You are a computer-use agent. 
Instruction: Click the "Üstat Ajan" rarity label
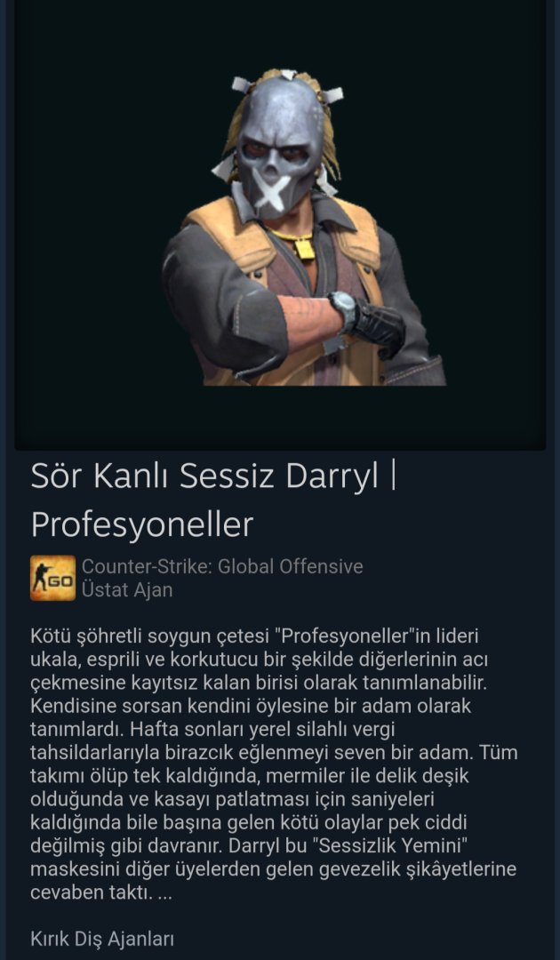click(x=127, y=590)
